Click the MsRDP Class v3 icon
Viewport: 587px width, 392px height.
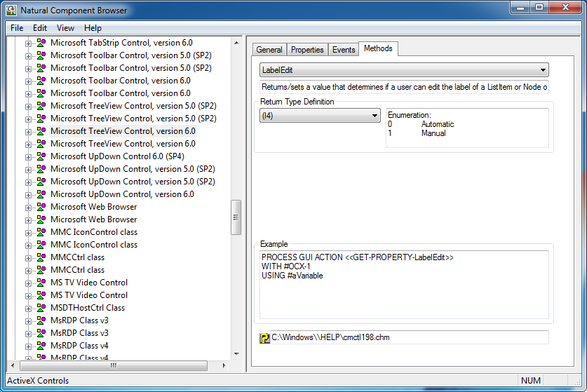tap(41, 320)
